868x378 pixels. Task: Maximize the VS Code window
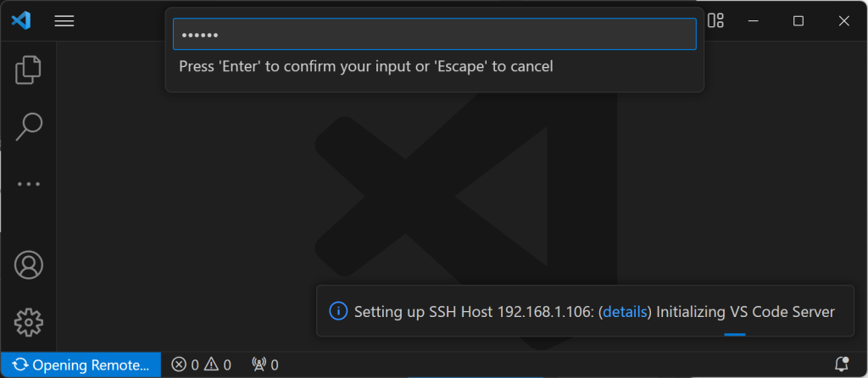point(798,21)
